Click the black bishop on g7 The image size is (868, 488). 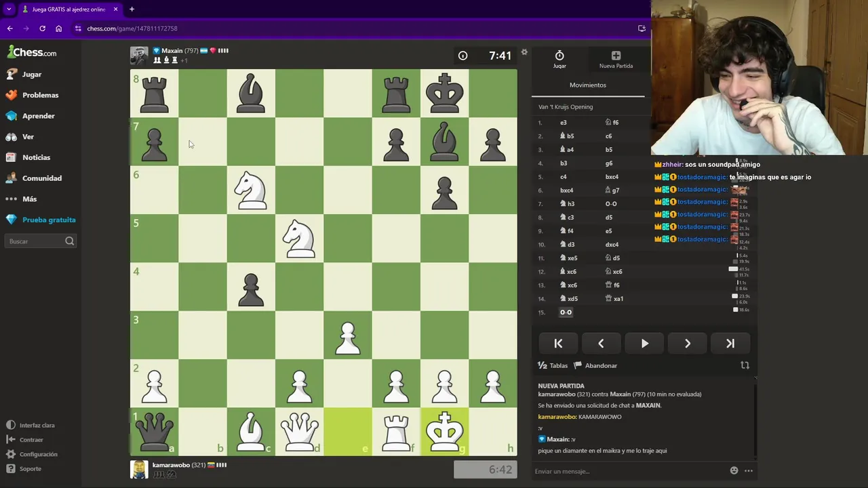(x=444, y=142)
